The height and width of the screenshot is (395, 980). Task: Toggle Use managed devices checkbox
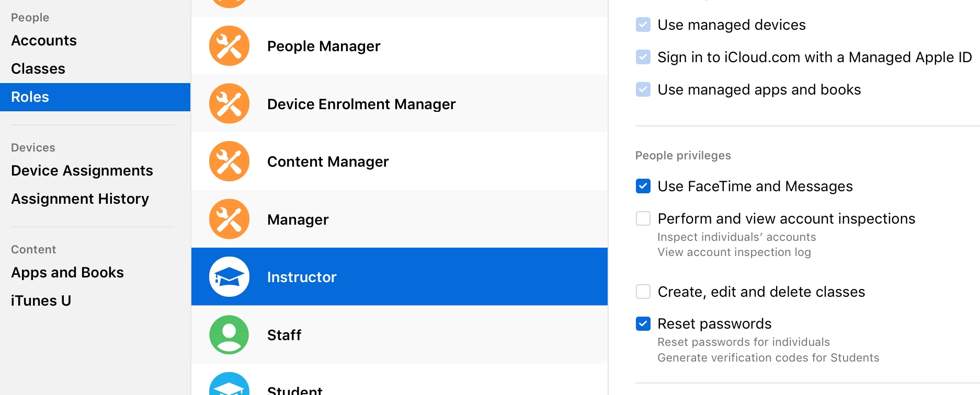coord(643,25)
